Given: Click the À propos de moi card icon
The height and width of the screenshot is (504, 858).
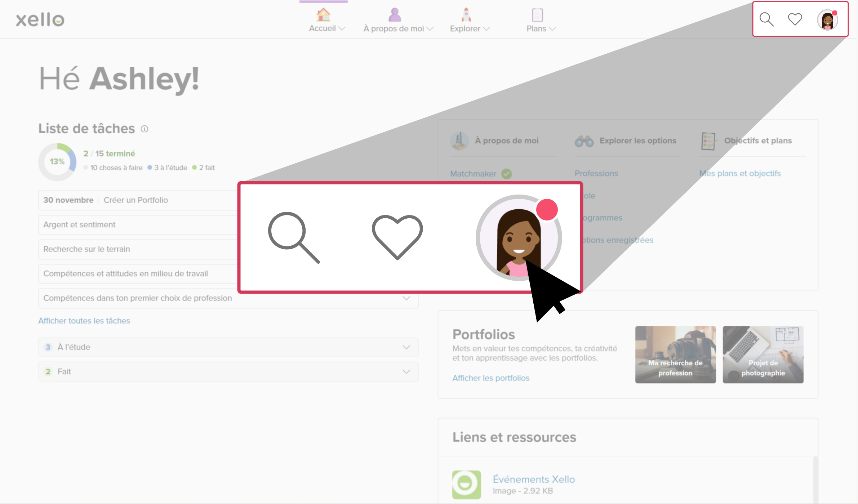Looking at the screenshot, I should click(x=459, y=141).
